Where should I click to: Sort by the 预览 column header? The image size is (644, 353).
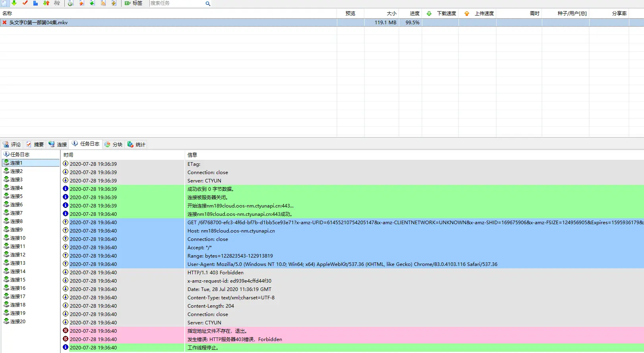click(350, 13)
